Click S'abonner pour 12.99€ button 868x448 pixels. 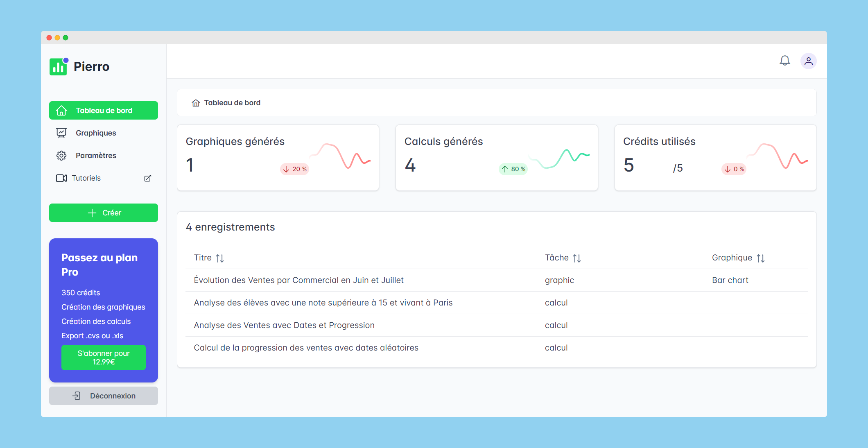pyautogui.click(x=104, y=357)
